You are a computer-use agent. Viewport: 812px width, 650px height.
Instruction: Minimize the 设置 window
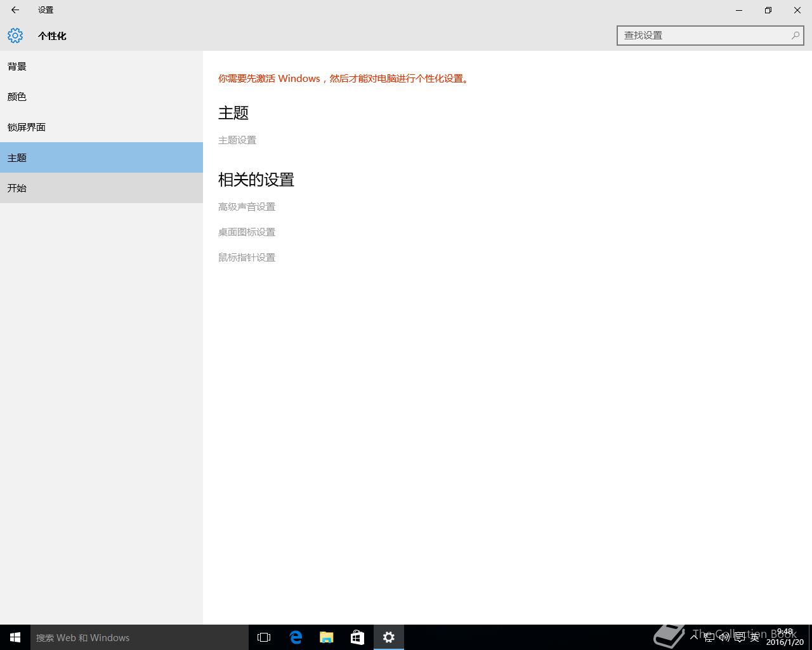click(739, 10)
